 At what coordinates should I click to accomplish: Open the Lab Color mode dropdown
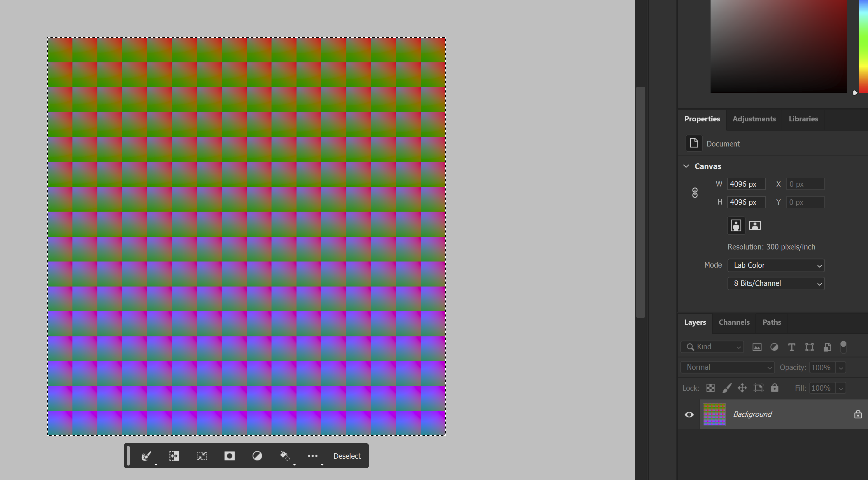coord(776,265)
